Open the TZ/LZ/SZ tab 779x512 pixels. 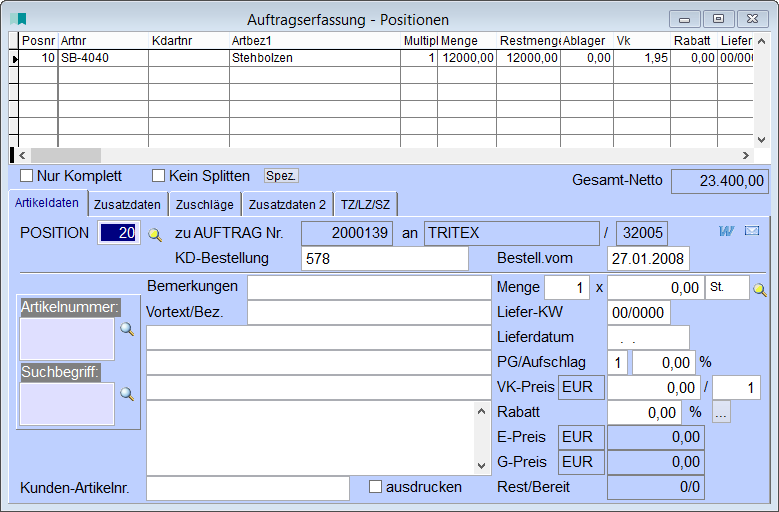(x=366, y=205)
